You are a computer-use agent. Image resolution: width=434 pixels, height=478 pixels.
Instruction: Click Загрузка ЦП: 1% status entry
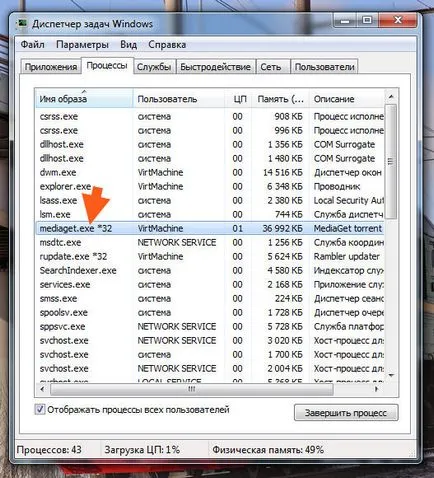[x=142, y=450]
